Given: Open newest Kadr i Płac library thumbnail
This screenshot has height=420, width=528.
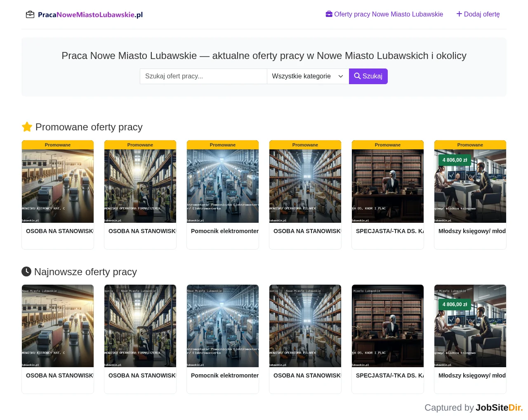Looking at the screenshot, I should [x=388, y=326].
